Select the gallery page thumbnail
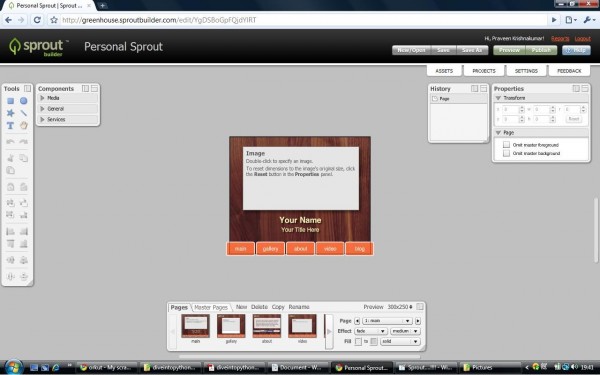The image size is (600, 375). click(231, 328)
